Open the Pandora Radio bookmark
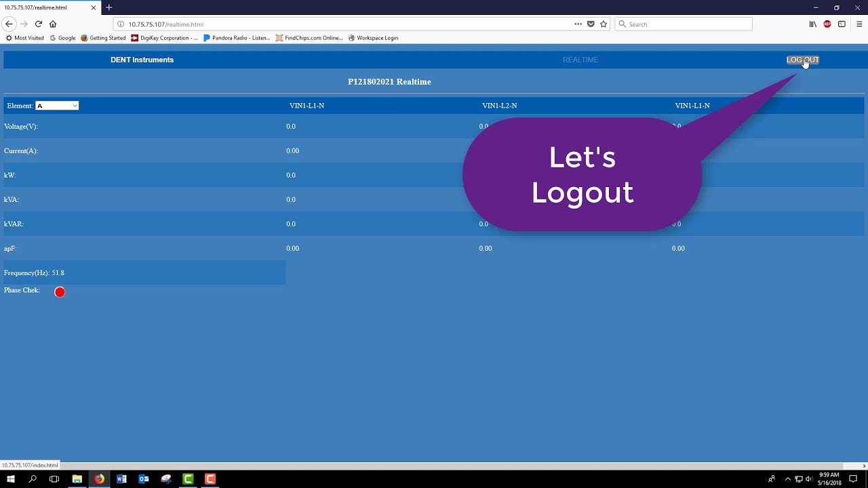 [237, 38]
